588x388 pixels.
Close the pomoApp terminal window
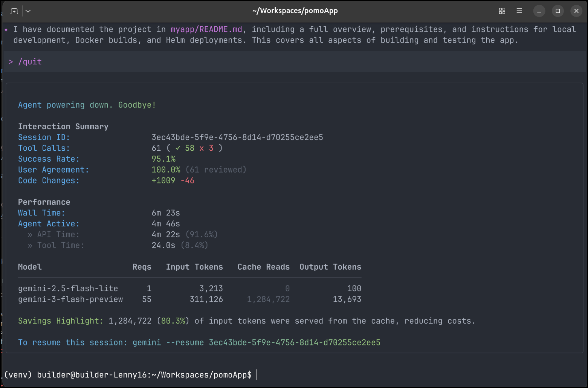click(x=576, y=11)
